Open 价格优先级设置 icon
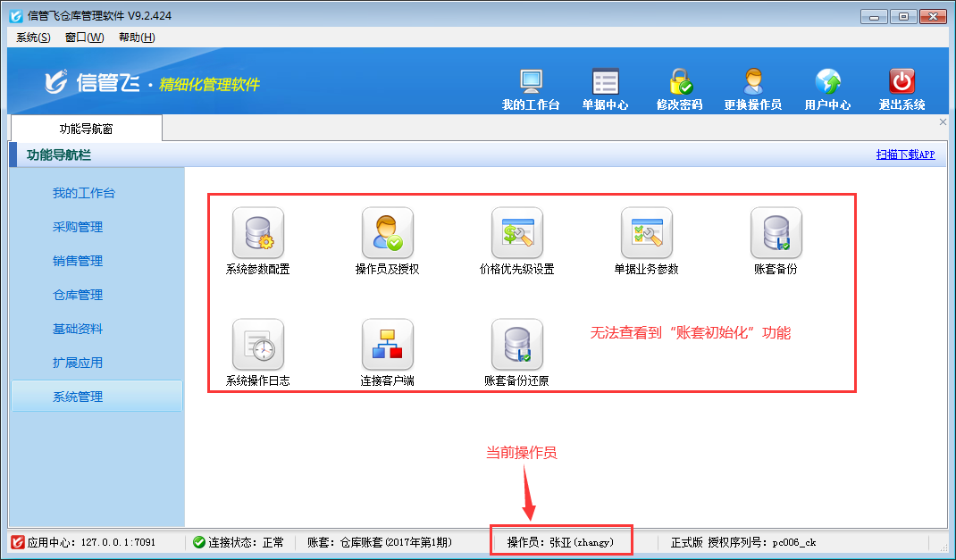Image resolution: width=956 pixels, height=560 pixels. click(x=516, y=233)
